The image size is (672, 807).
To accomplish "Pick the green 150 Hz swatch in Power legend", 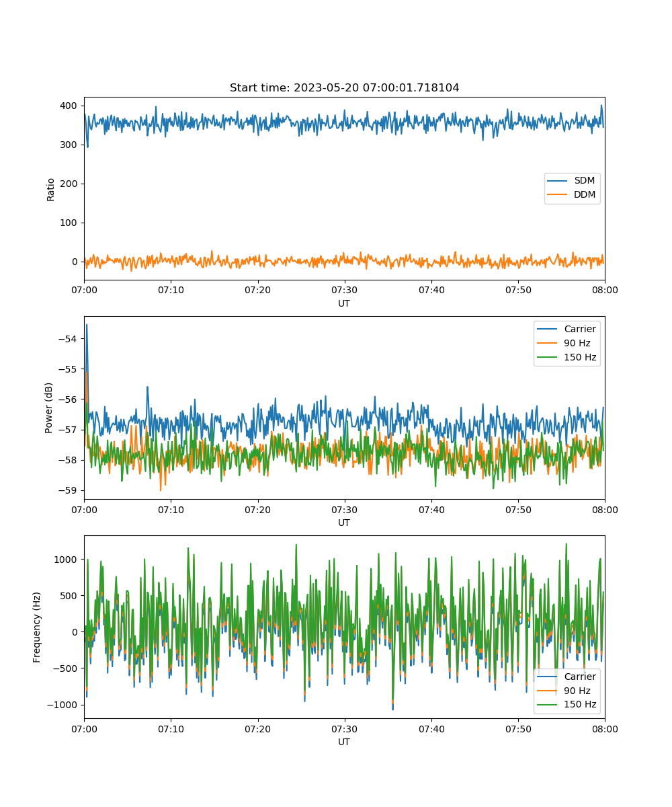I will coord(548,357).
